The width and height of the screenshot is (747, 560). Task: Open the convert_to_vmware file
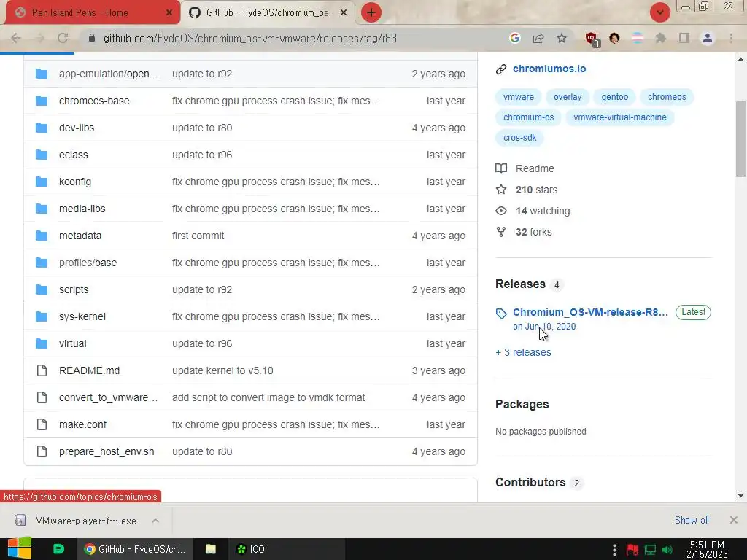[x=108, y=397]
